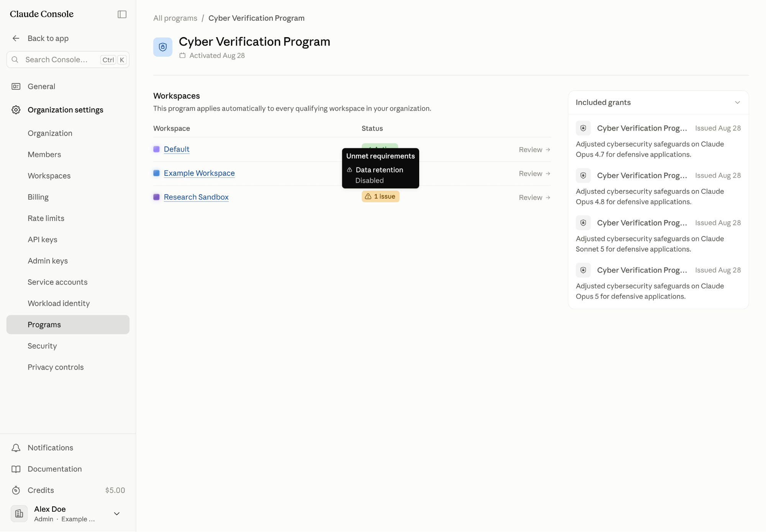766x532 pixels.
Task: Click Review for Default workspace
Action: [x=535, y=150]
